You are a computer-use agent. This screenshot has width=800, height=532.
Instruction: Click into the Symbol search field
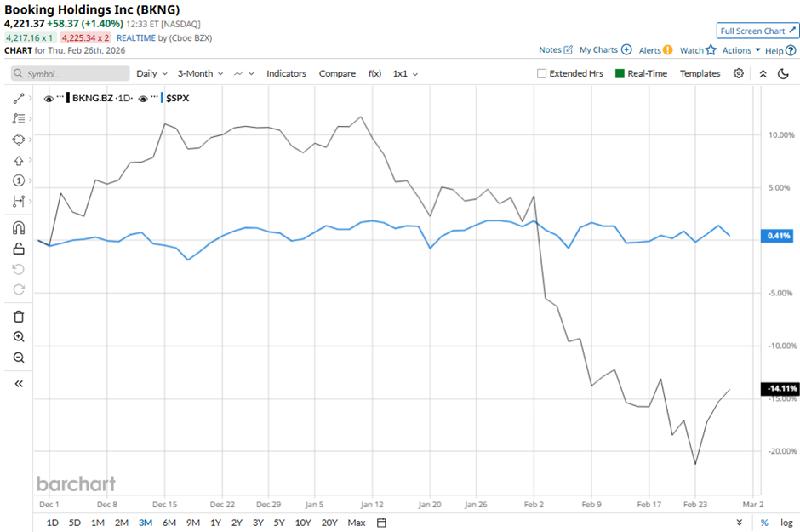71,73
